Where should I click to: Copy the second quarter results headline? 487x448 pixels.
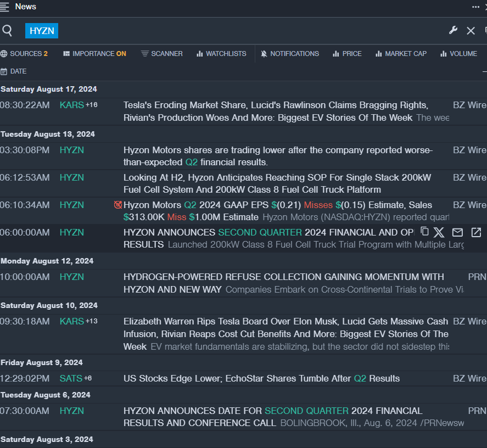point(424,232)
